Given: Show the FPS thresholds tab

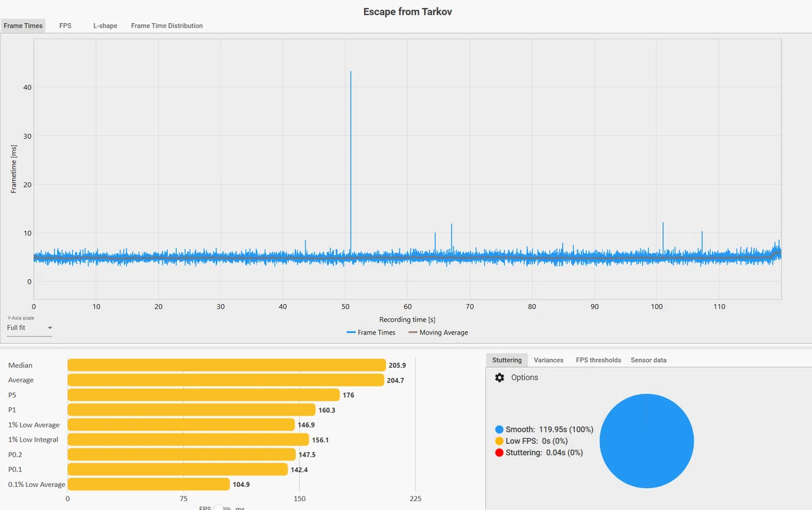Looking at the screenshot, I should point(598,360).
